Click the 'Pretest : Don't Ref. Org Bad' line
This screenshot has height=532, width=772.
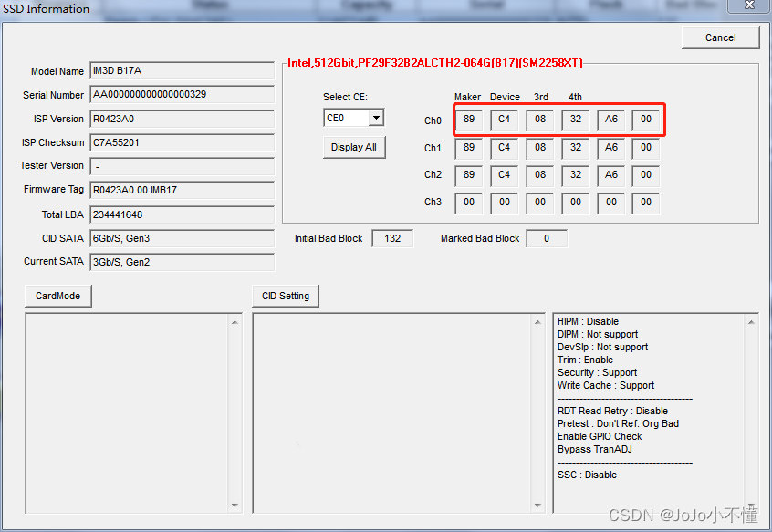tap(618, 423)
